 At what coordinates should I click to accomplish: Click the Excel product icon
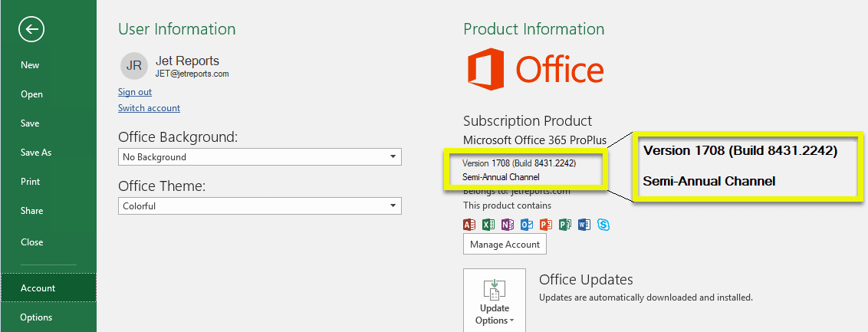click(x=488, y=225)
